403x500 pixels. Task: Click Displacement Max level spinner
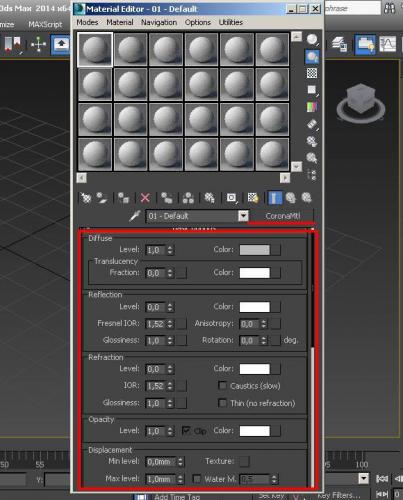(180, 479)
